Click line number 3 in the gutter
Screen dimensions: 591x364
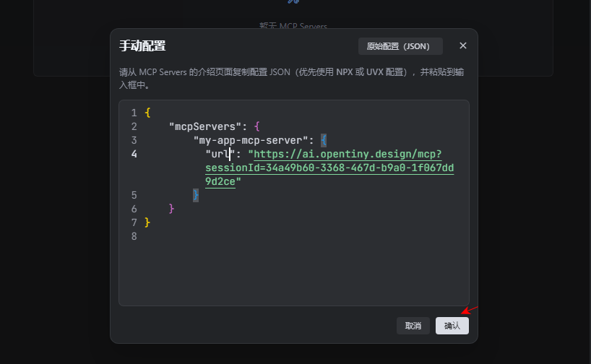(x=134, y=140)
